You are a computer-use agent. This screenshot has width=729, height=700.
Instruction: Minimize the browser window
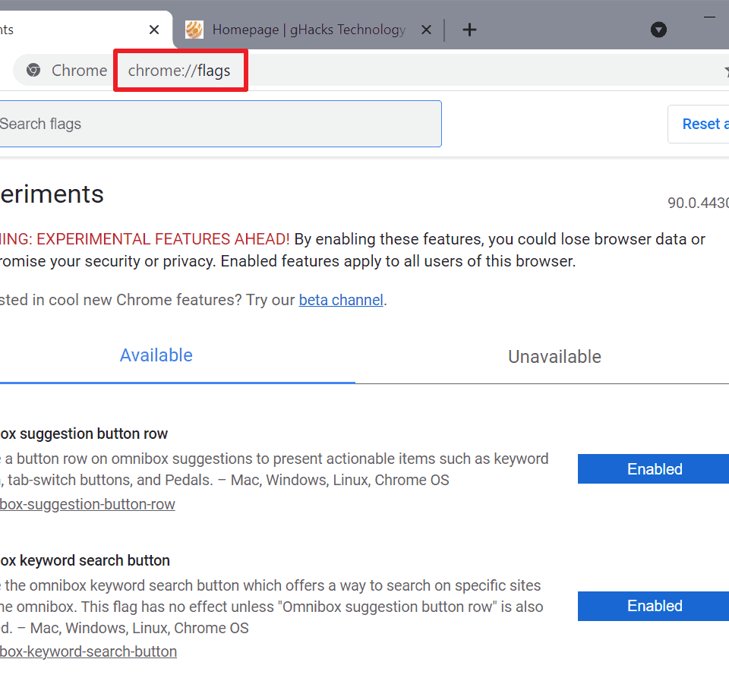click(710, 16)
